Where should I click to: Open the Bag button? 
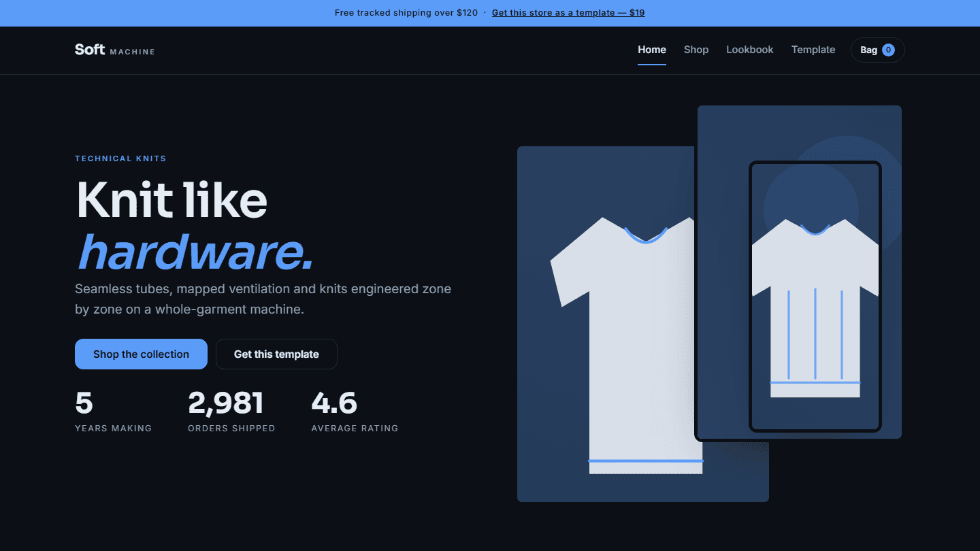coord(878,50)
